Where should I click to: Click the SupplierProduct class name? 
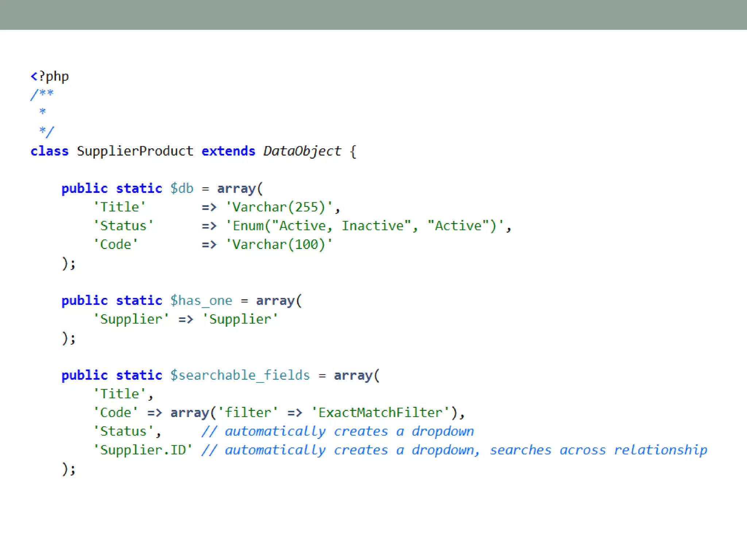coord(135,151)
